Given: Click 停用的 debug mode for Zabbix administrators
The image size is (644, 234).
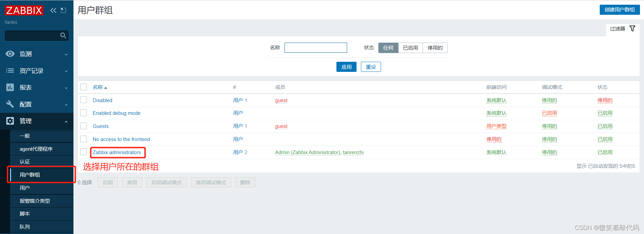Looking at the screenshot, I should (x=549, y=152).
